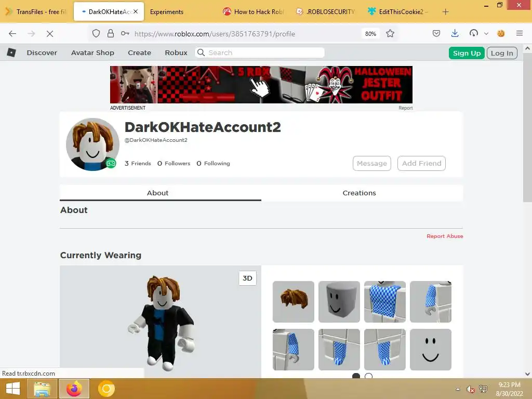This screenshot has width=532, height=399.
Task: Open the brown hair accessory item
Action: pos(294,302)
